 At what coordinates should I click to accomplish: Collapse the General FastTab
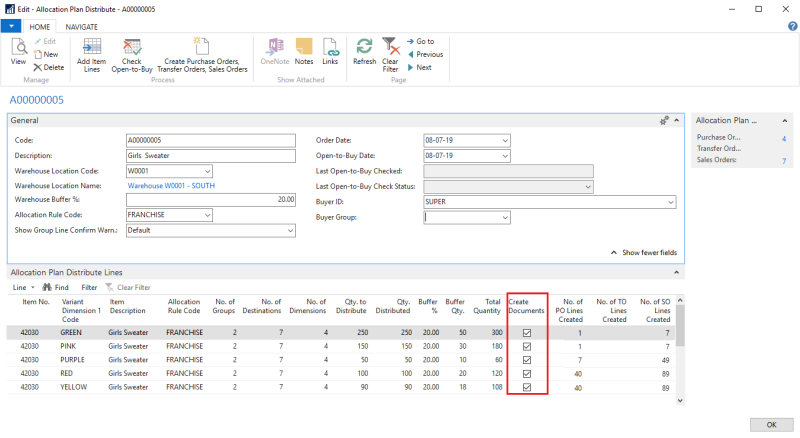pos(677,120)
